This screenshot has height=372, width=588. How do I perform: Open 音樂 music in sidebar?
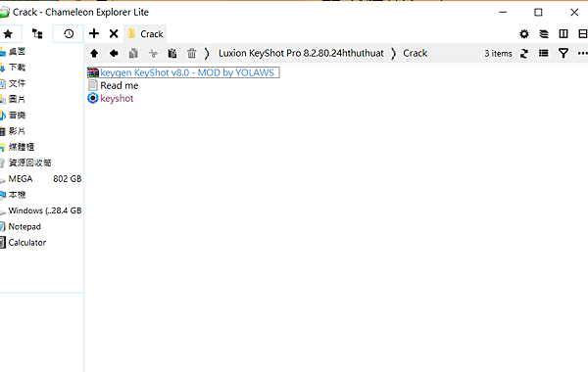pyautogui.click(x=17, y=115)
